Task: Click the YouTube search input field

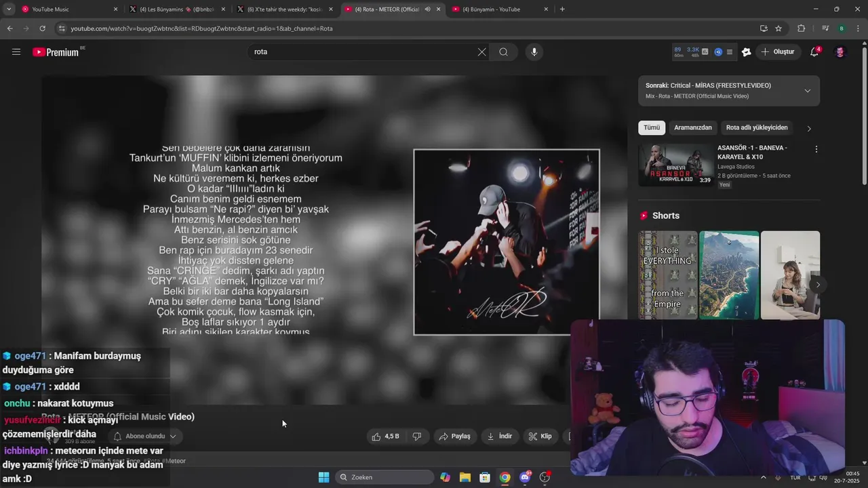Action: pos(363,52)
